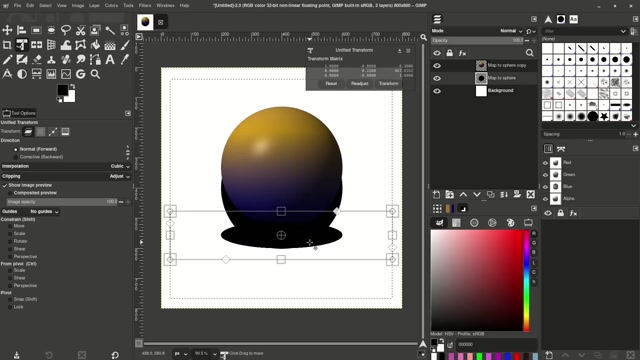Click the foreground black color swatch
640x360 pixels.
[x=62, y=90]
